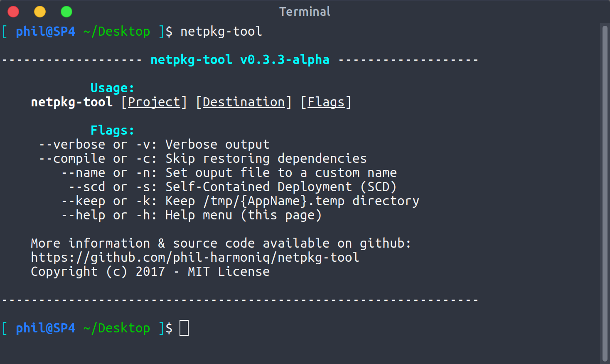Click the 'Usage:' heading
This screenshot has width=610, height=364.
113,88
